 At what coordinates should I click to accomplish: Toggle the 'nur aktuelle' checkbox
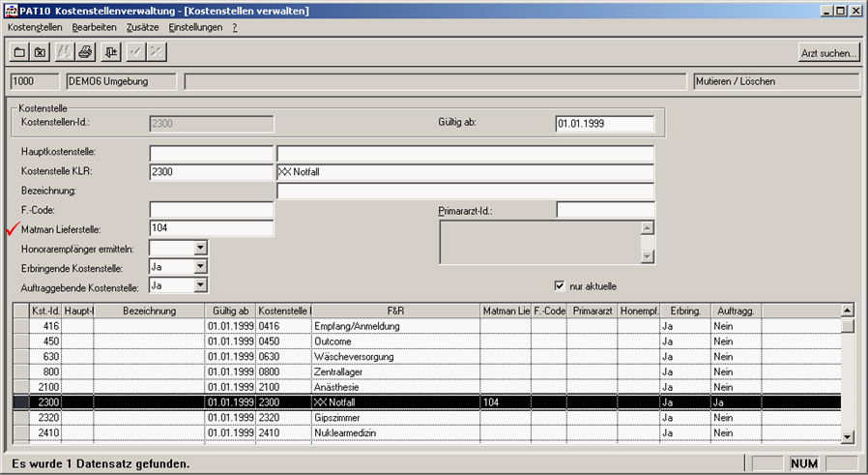560,286
